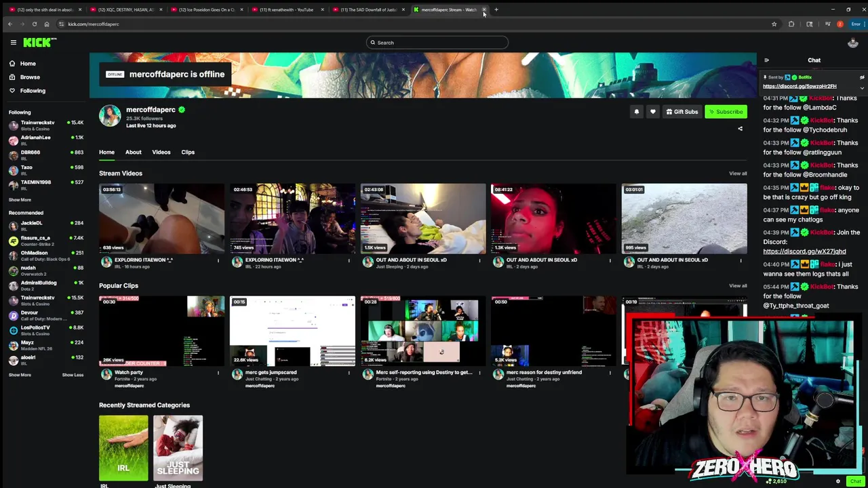Screen dimensions: 868x488
Task: Open the discord link in KickBot message
Action: tap(804, 251)
